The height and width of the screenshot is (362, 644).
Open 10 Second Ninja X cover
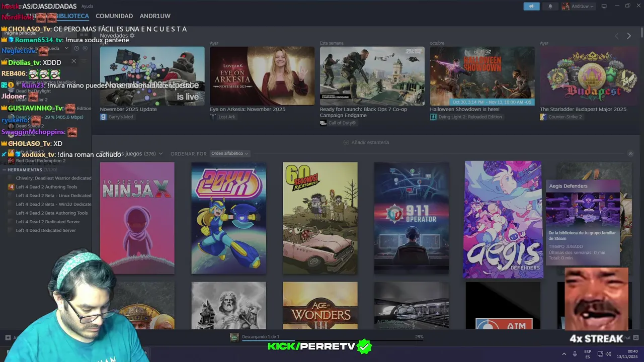tap(137, 218)
